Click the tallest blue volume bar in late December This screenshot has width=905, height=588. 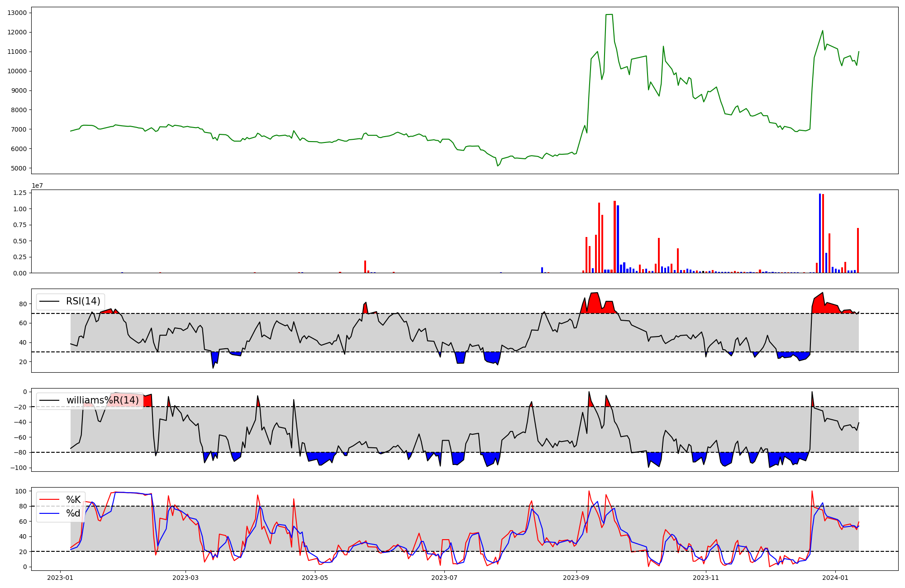point(820,233)
